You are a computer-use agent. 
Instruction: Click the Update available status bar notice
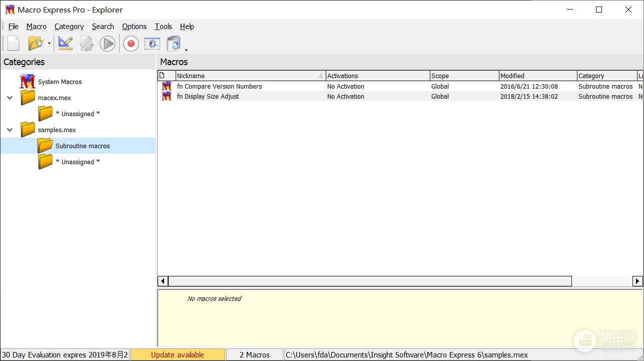178,354
